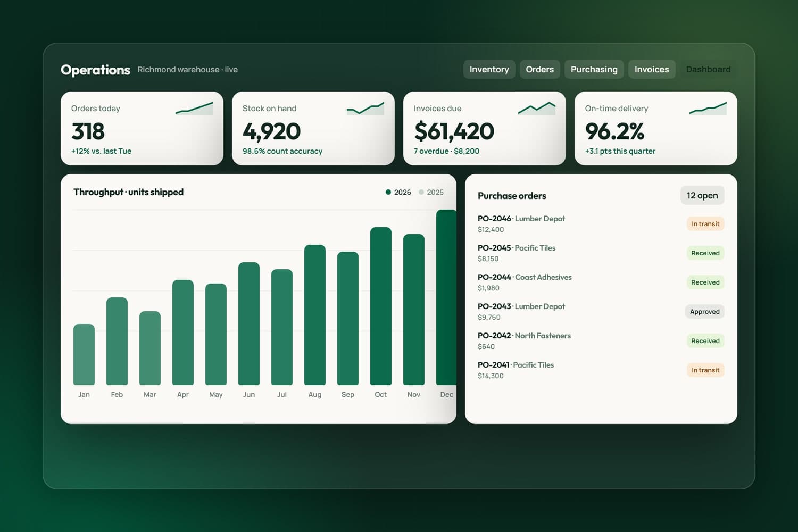The image size is (798, 532).
Task: Click Approved status for PO-2043
Action: click(705, 312)
